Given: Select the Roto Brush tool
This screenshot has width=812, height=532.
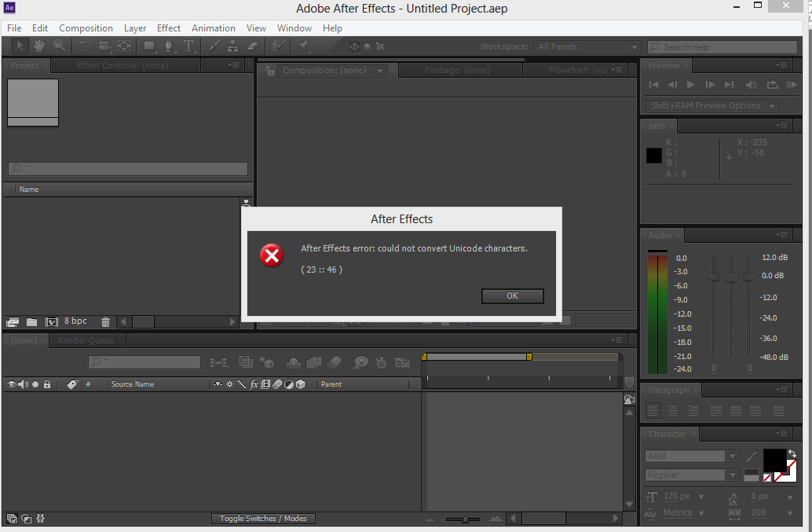Looking at the screenshot, I should tap(278, 46).
